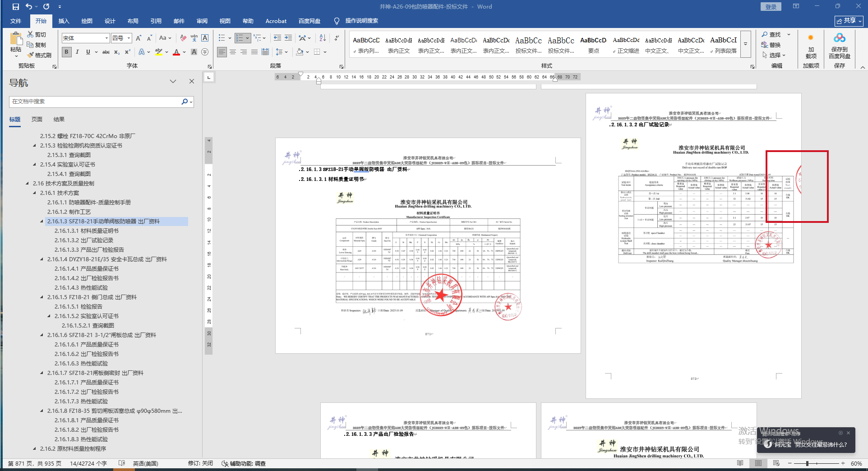Switch to the 结果 tab in navigation pane

pyautogui.click(x=59, y=120)
